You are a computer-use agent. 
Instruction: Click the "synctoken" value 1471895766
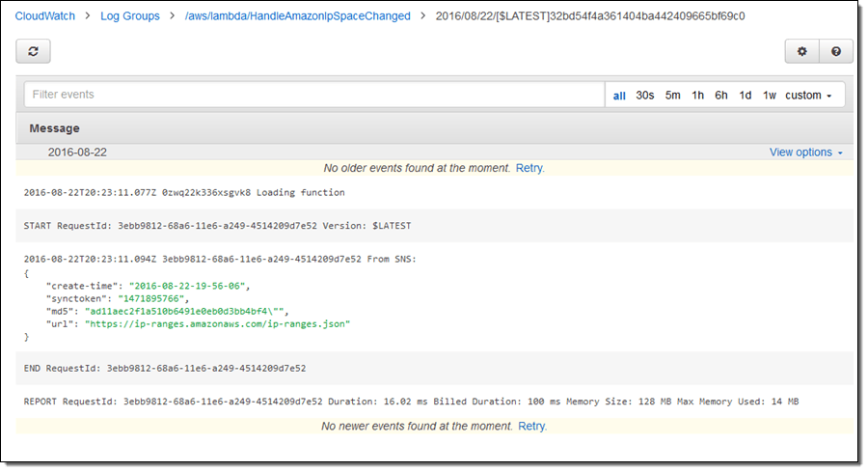point(151,298)
